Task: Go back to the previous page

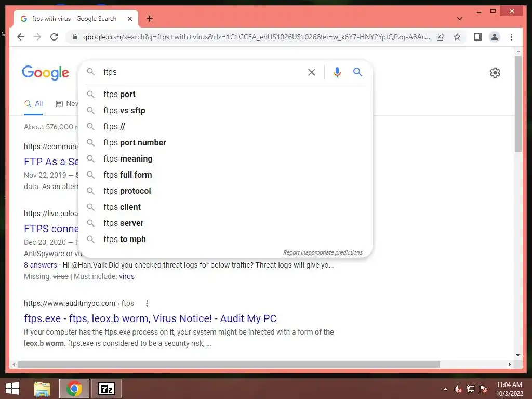Action: click(x=21, y=37)
